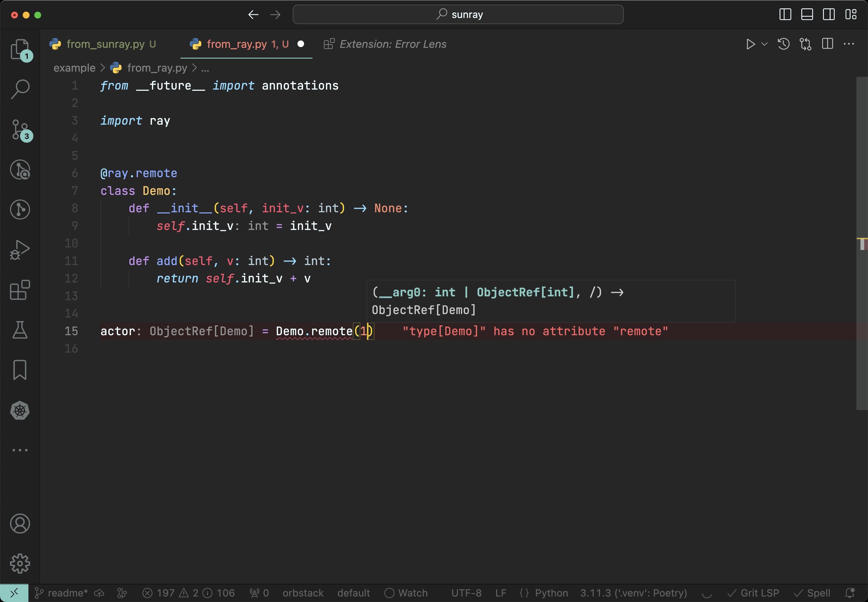
Task: Open the Testing flask icon
Action: tap(20, 330)
